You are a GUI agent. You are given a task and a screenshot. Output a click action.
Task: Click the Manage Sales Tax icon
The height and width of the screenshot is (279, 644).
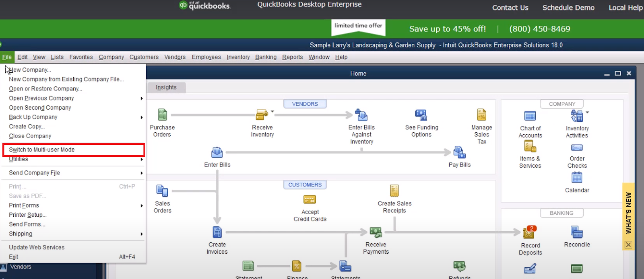point(481,115)
